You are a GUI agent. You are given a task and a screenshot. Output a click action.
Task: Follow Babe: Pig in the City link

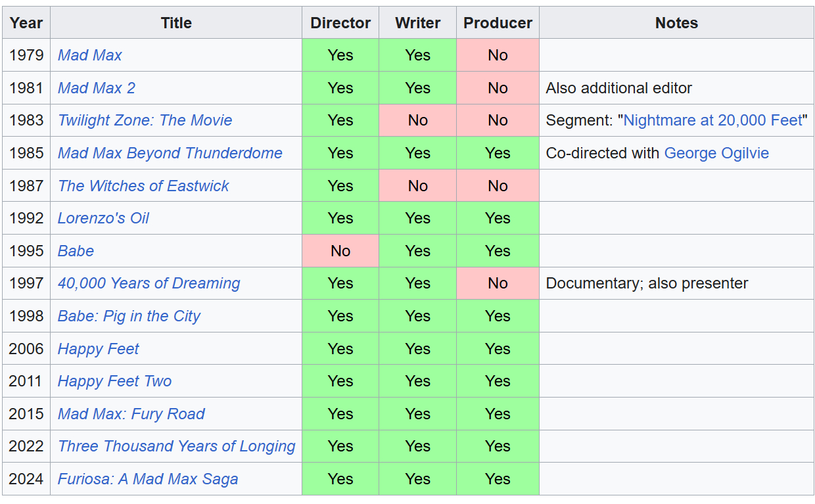pyautogui.click(x=129, y=316)
